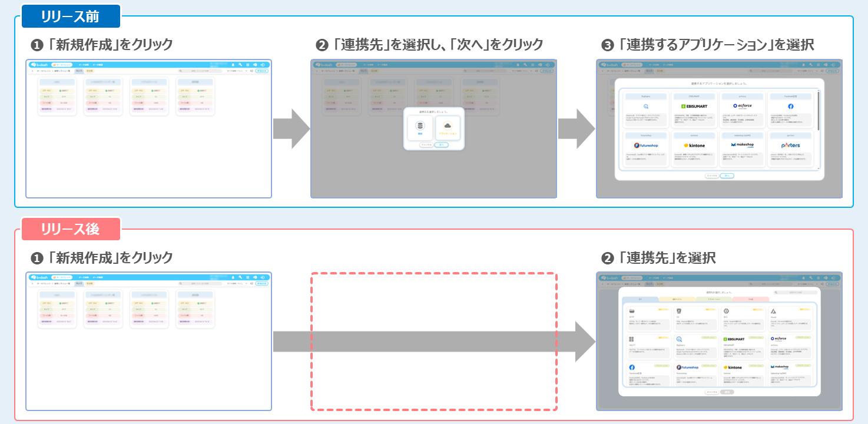This screenshot has width=868, height=424.
Task: Click the megaphone icon in リリース後 step ❶ screenshot
Action: point(255,278)
